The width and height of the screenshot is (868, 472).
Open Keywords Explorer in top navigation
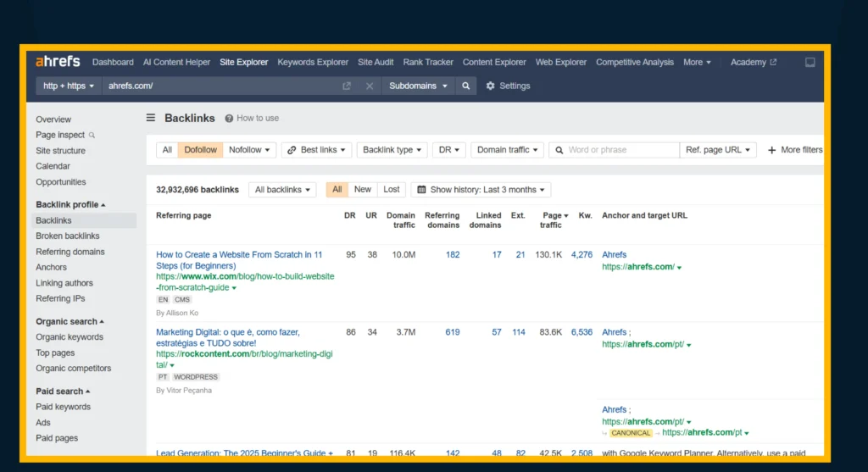pyautogui.click(x=313, y=62)
